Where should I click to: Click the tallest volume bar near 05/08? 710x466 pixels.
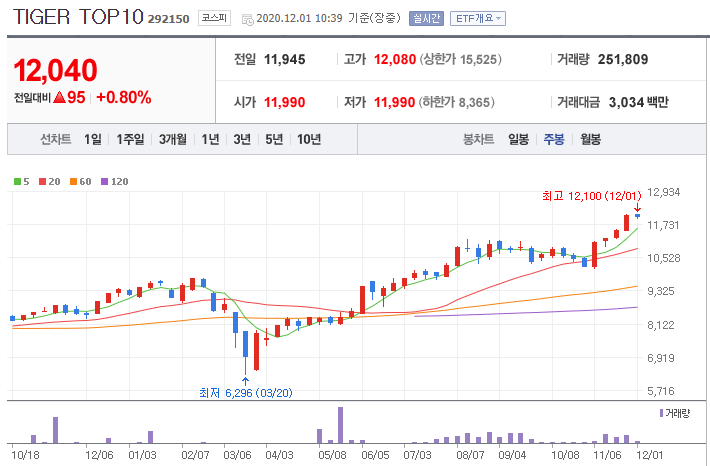(341, 425)
